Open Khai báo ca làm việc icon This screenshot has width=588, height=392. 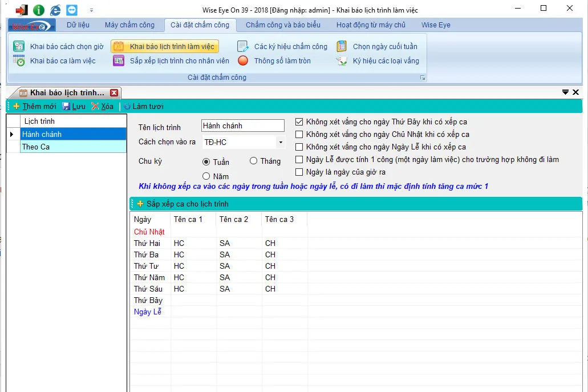[x=19, y=61]
